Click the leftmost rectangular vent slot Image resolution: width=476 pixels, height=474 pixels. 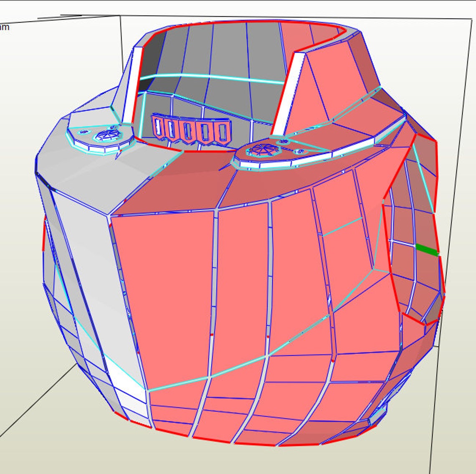(x=158, y=127)
